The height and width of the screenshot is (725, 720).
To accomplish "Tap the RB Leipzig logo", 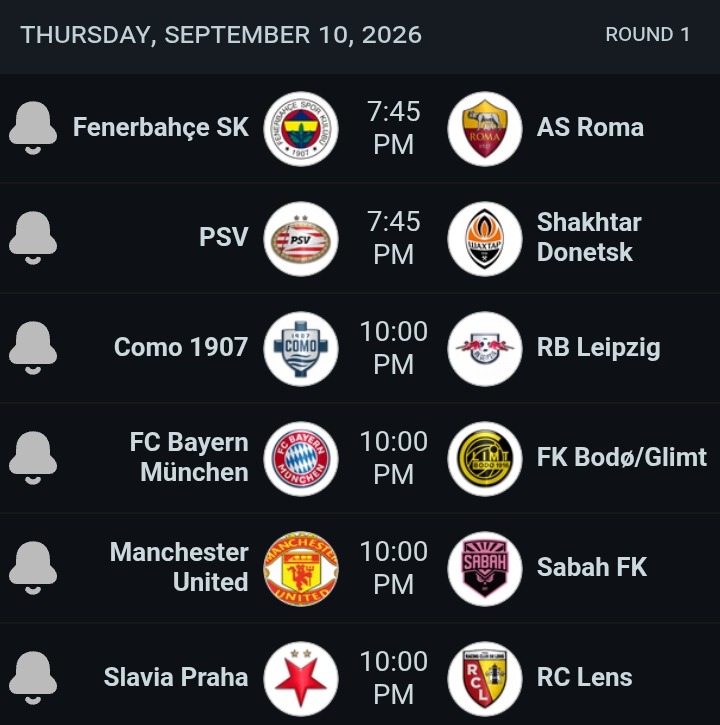I will tap(485, 349).
